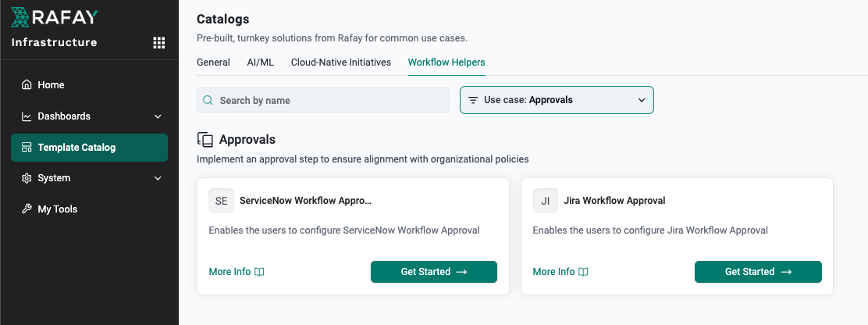Open the Cloud-Native Initiatives tab

tap(341, 62)
